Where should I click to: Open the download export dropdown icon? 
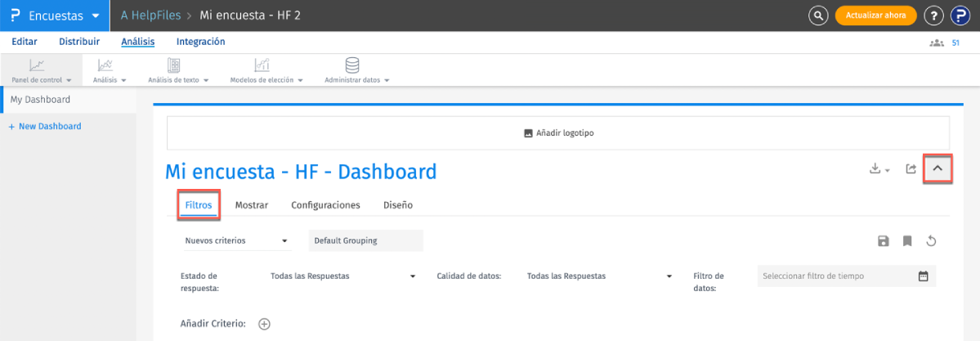(879, 169)
